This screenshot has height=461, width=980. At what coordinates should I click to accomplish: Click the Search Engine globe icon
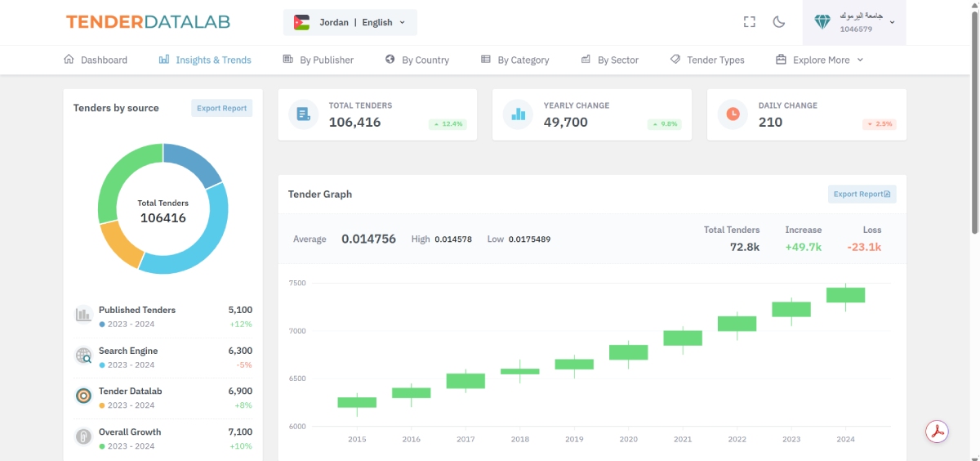click(83, 356)
